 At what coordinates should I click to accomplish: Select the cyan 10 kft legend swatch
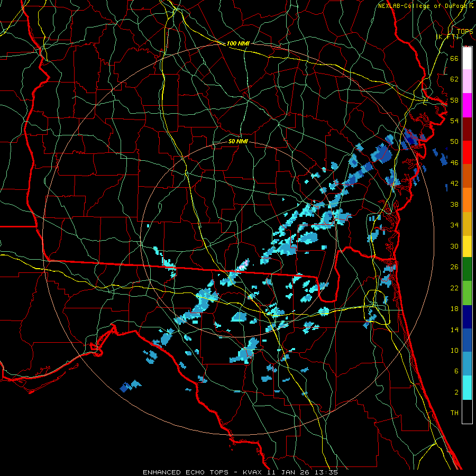tap(467, 388)
